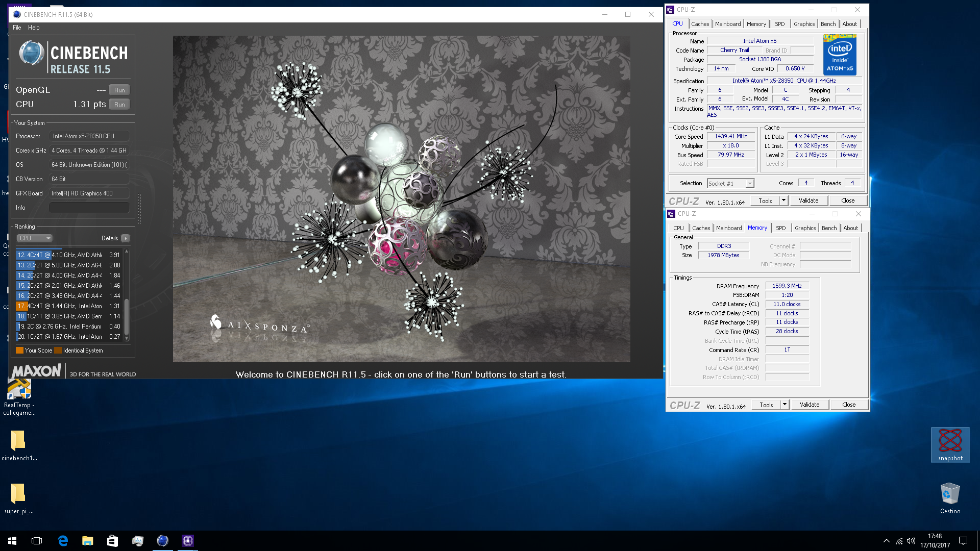Screen dimensions: 980x551
Task: Click the Cinebench logo sphere icon
Action: pos(31,53)
